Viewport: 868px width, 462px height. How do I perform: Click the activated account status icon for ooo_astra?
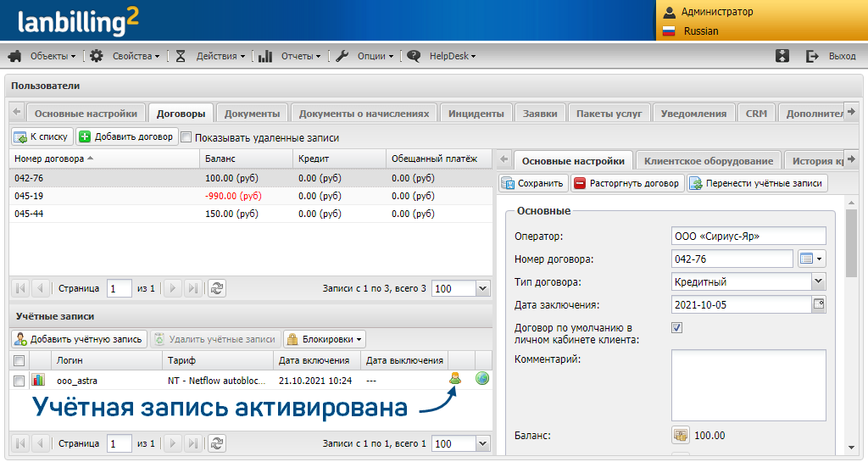click(x=455, y=378)
